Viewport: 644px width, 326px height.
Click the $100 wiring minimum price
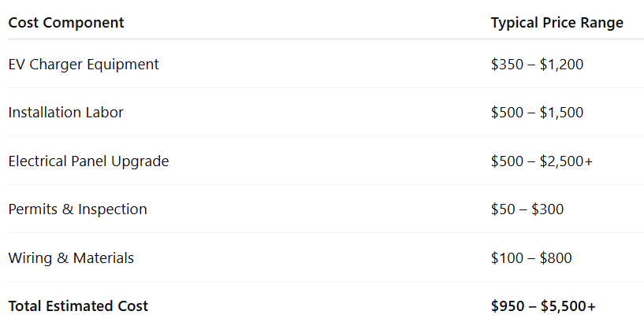click(506, 258)
